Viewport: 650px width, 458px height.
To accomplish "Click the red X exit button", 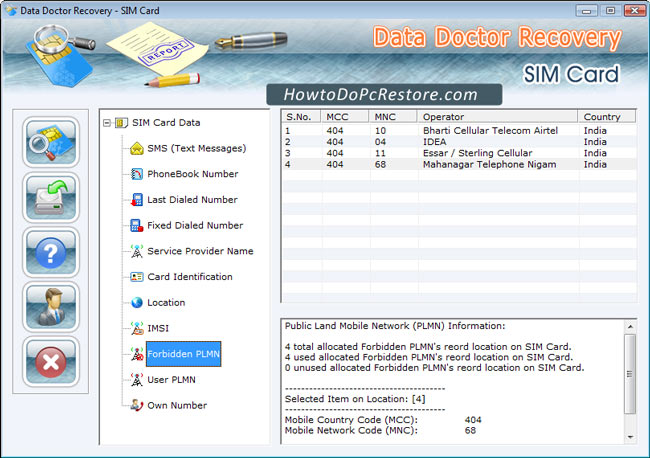I will (51, 362).
